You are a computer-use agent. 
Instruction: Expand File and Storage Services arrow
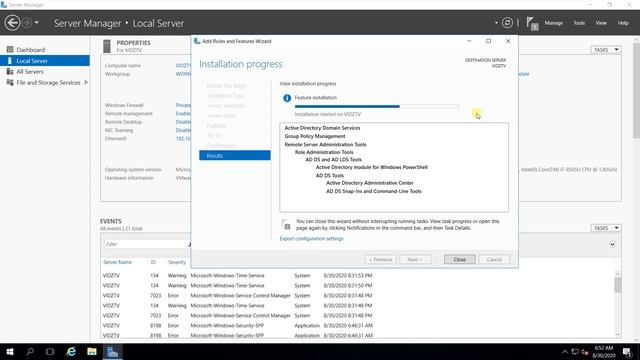pos(86,82)
